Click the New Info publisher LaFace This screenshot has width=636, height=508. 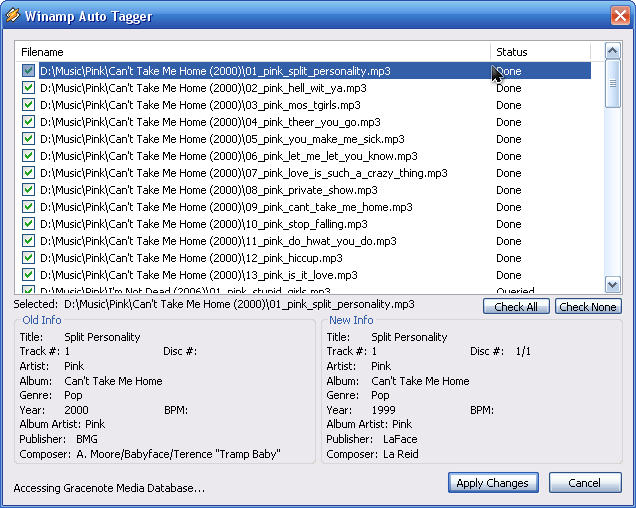tap(400, 439)
